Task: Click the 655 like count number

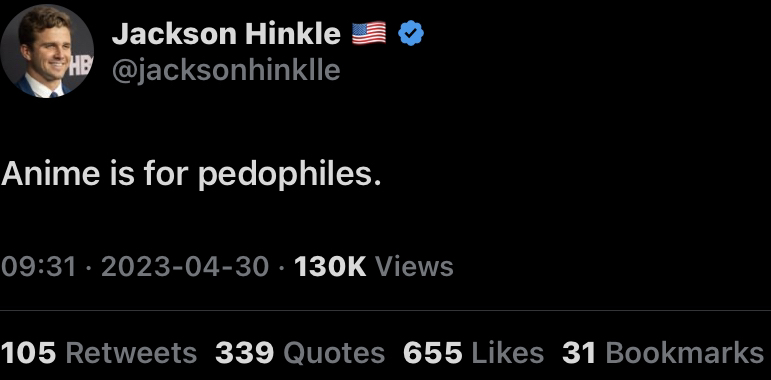Action: 433,352
